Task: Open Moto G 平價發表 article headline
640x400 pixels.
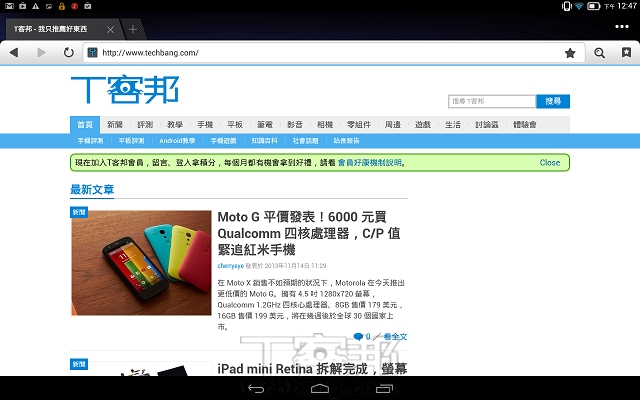Action: pyautogui.click(x=309, y=233)
